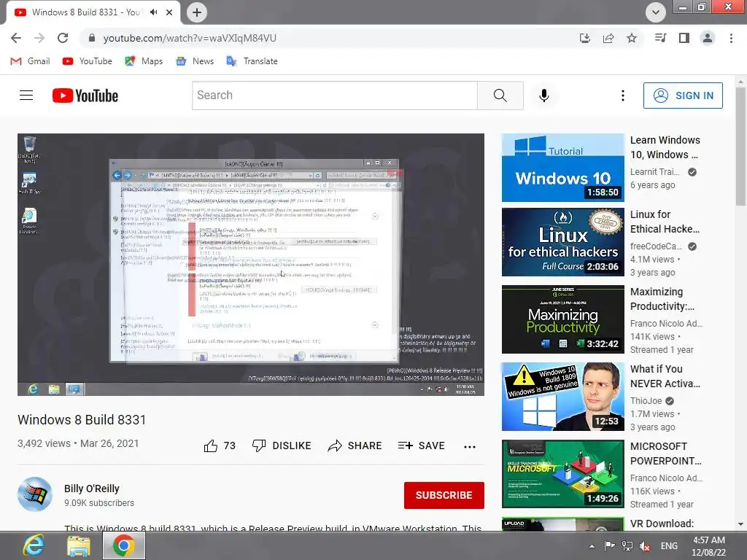Click the network tray icon
Image resolution: width=747 pixels, height=560 pixels.
627,546
